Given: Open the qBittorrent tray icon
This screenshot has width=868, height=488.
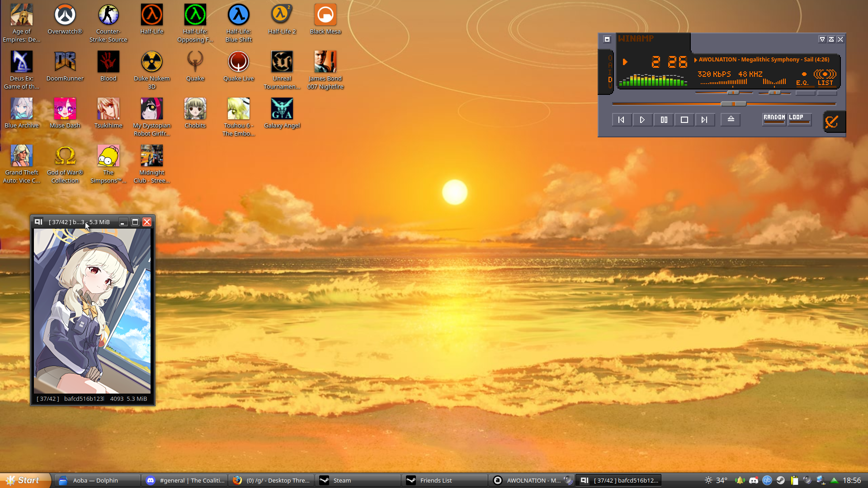Looking at the screenshot, I should pyautogui.click(x=767, y=480).
